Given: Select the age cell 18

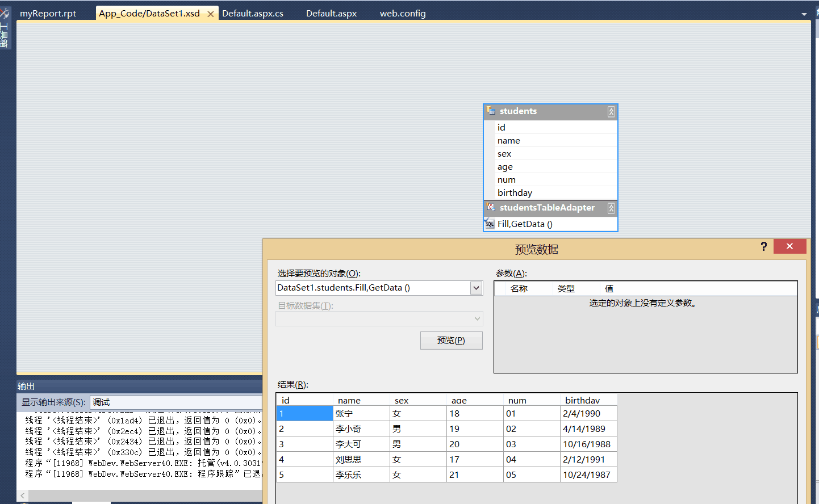Looking at the screenshot, I should coord(475,413).
